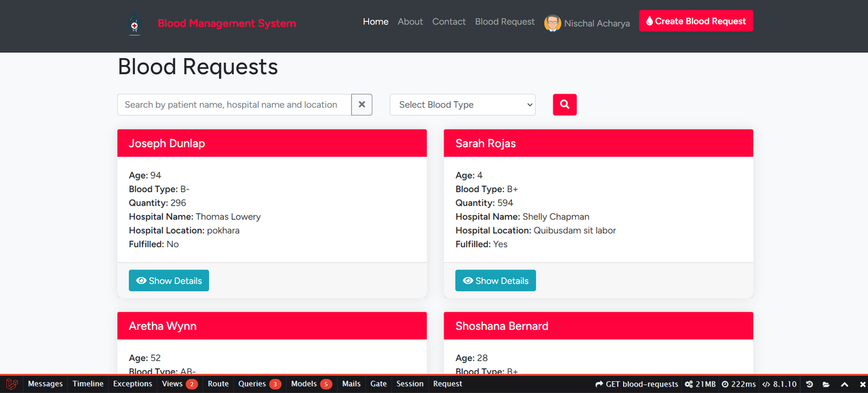Clear the search with the X button
Viewport: 868px width, 393px height.
[361, 105]
